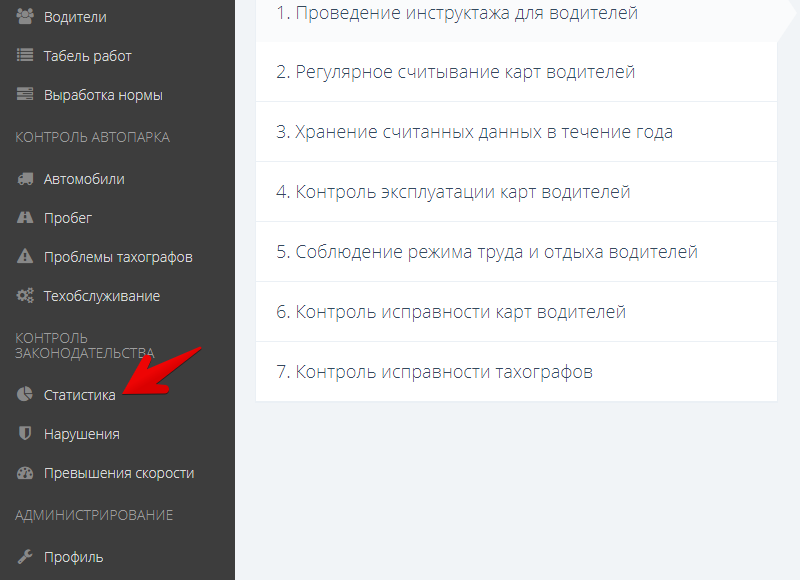Select the list icon beside Табель работ

click(x=24, y=55)
